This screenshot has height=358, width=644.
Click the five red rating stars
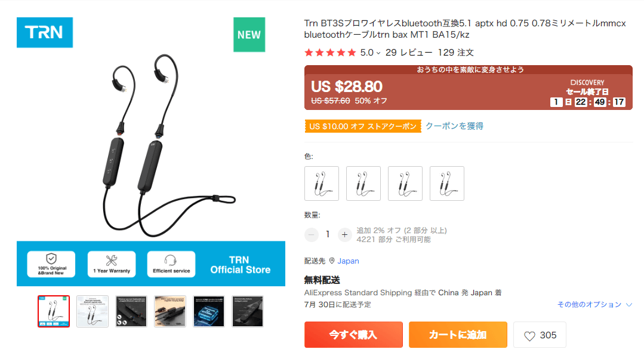[x=330, y=53]
